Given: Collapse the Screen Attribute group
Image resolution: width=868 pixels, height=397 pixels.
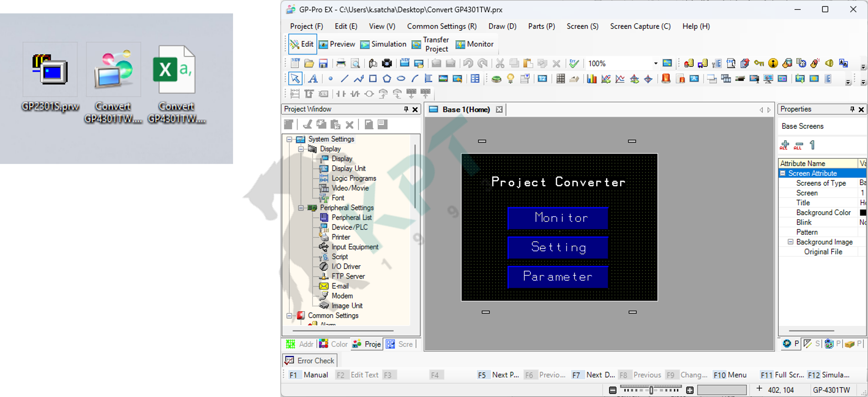Looking at the screenshot, I should tap(783, 173).
